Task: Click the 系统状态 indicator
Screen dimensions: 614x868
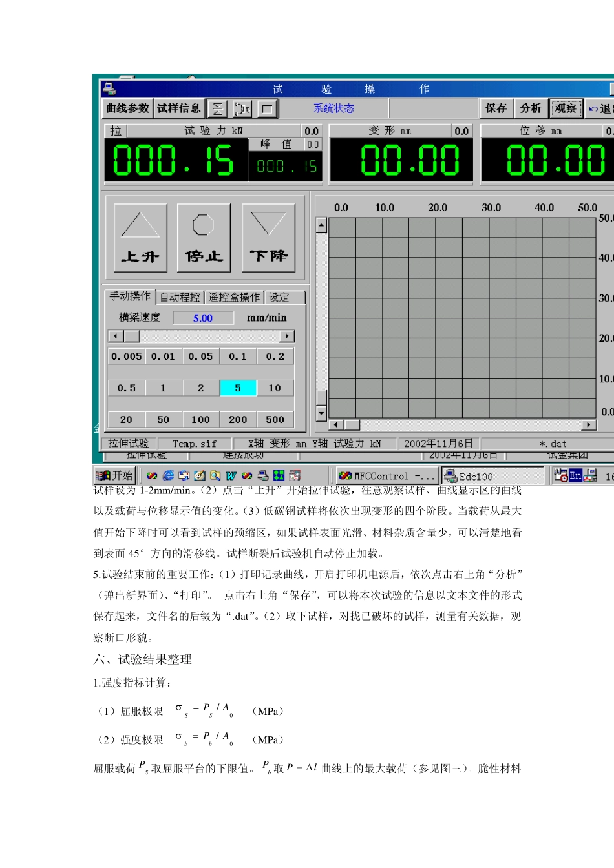Action: click(x=334, y=108)
